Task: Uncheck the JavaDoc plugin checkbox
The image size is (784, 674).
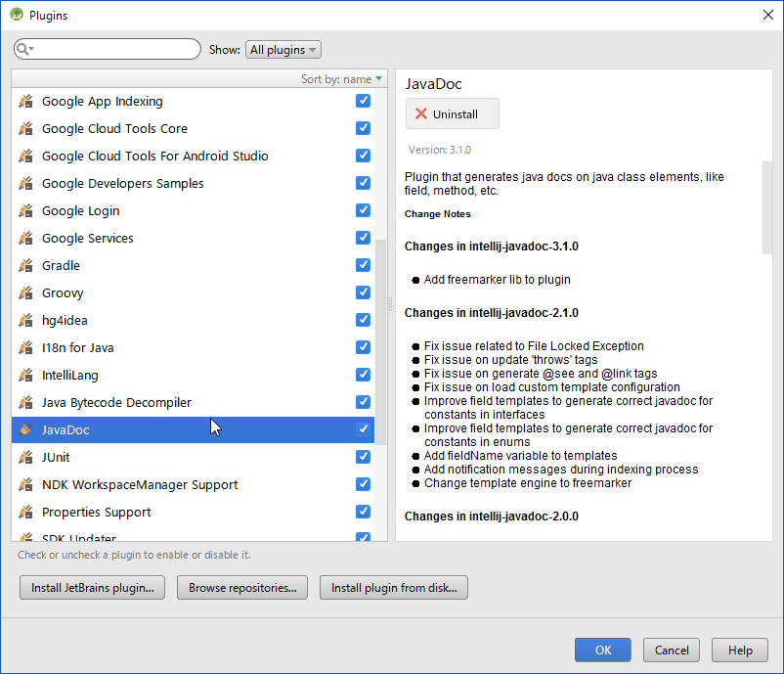Action: tap(363, 429)
